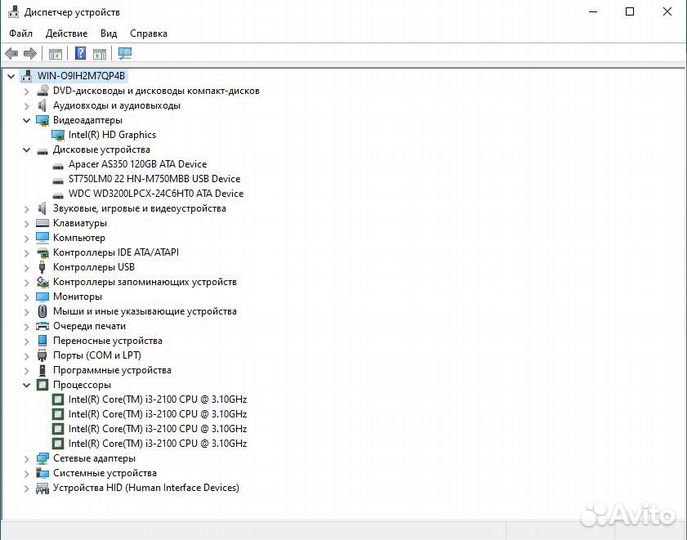The height and width of the screenshot is (540, 687).
Task: Select the Системные устройства label
Action: (x=105, y=473)
